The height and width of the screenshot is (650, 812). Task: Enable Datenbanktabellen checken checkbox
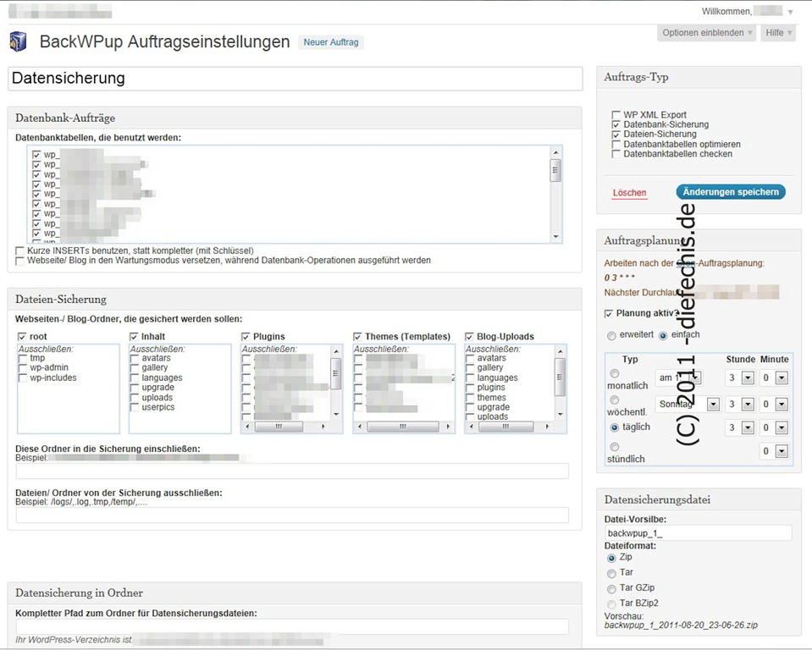616,154
